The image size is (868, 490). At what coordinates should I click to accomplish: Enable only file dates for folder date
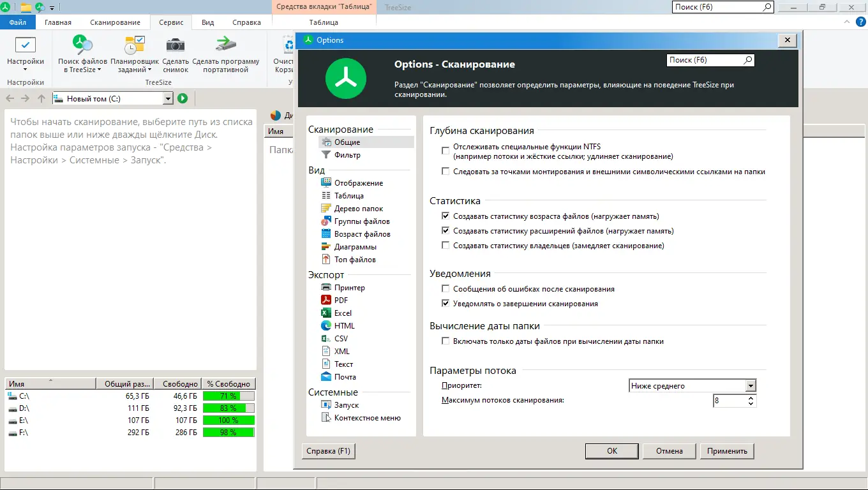[x=445, y=341]
